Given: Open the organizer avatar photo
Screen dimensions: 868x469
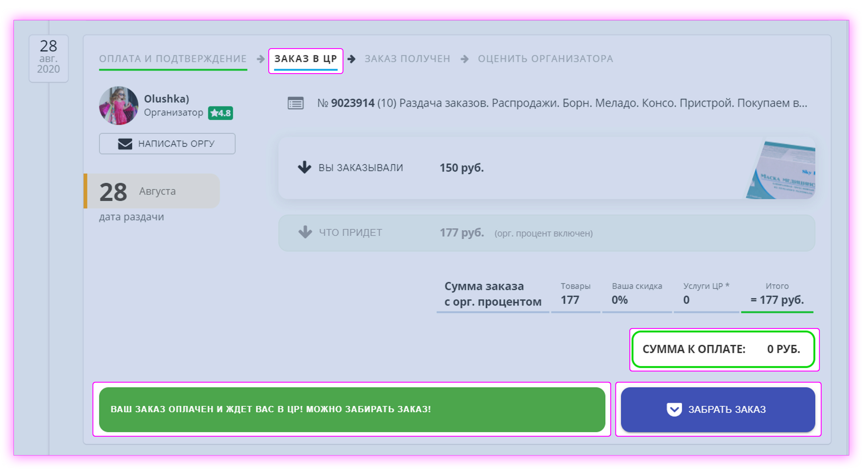Looking at the screenshot, I should click(x=119, y=105).
